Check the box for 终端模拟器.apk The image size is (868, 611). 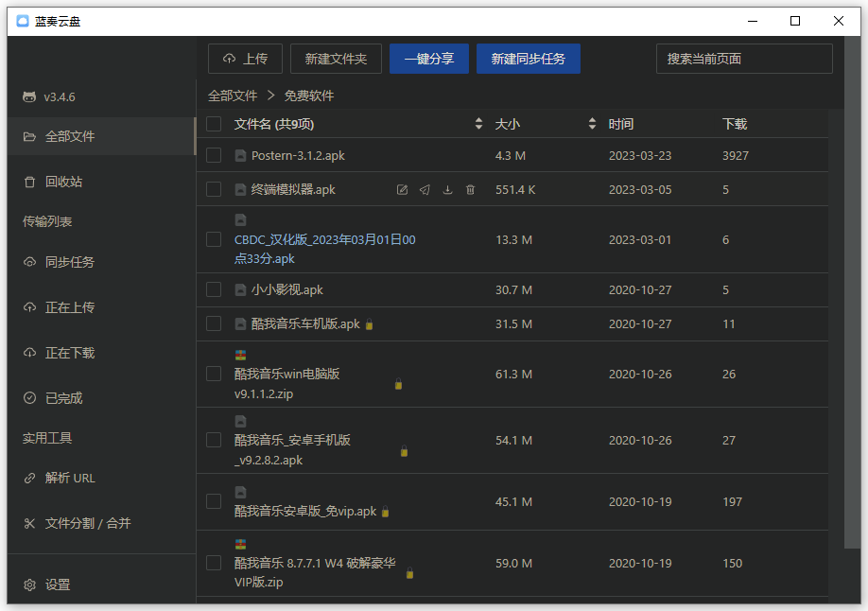[214, 189]
